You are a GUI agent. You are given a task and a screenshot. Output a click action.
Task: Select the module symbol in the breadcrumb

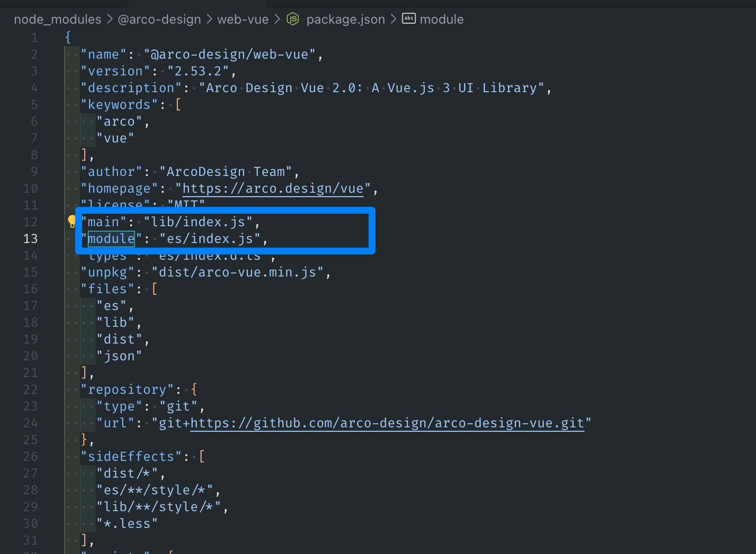click(x=442, y=19)
